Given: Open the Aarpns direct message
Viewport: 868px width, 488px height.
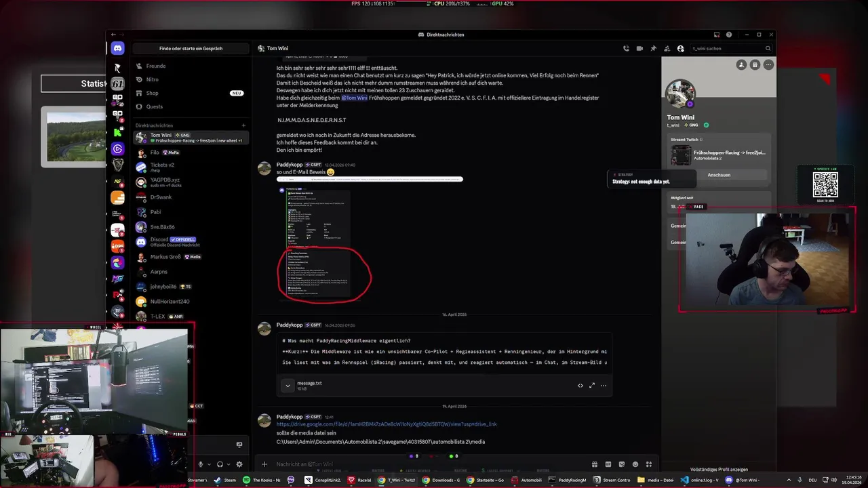Looking at the screenshot, I should coord(191,272).
